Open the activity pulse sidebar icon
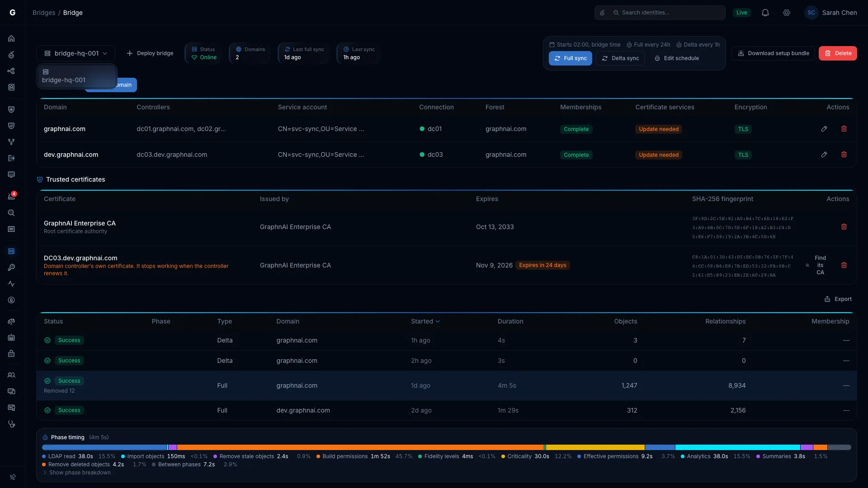 [12, 284]
